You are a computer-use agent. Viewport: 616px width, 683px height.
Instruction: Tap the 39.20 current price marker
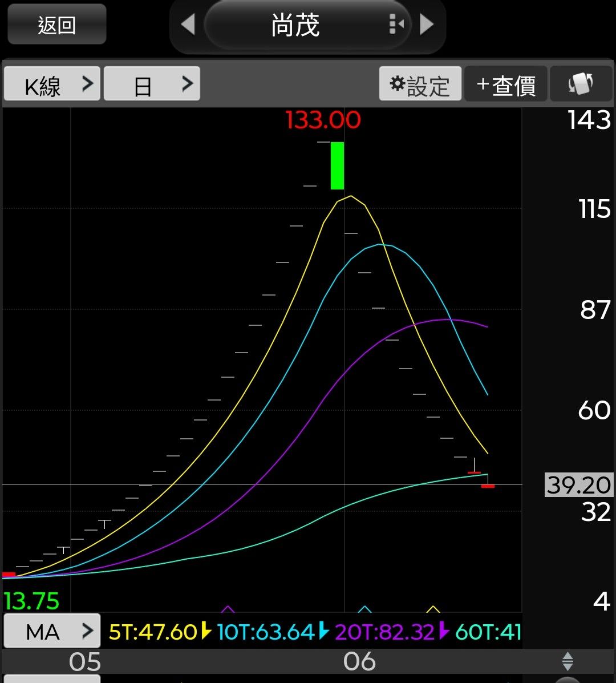[578, 485]
